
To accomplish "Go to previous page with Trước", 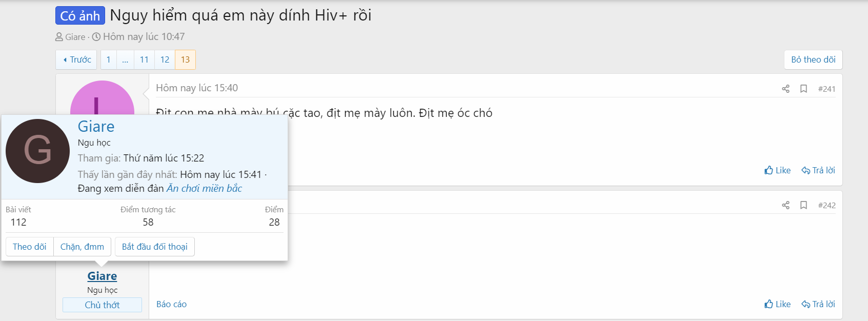I will (x=76, y=59).
